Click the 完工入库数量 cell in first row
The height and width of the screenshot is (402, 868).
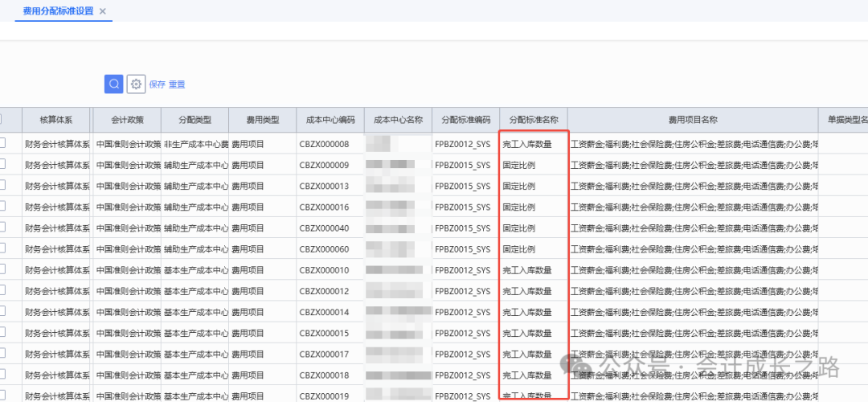pos(527,144)
